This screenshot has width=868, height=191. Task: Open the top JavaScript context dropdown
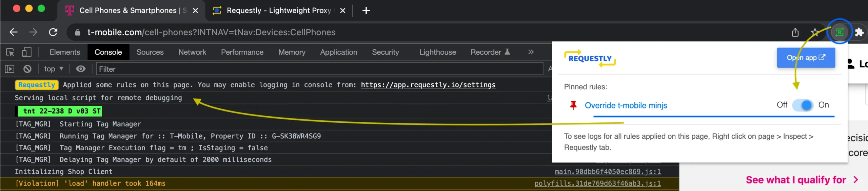(x=54, y=69)
